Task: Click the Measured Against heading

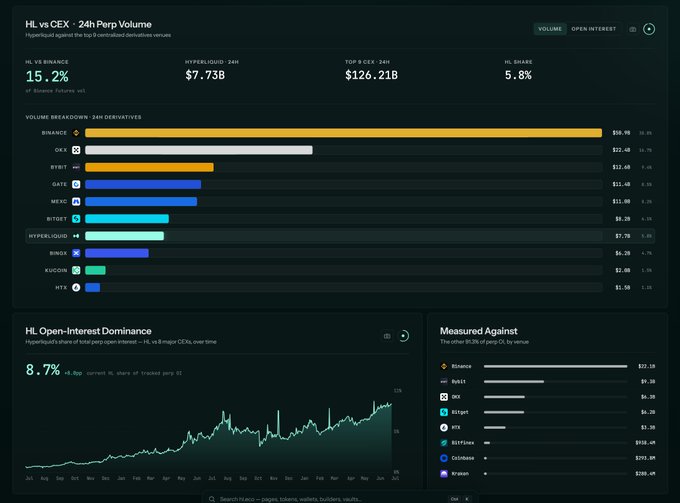Action: (479, 331)
